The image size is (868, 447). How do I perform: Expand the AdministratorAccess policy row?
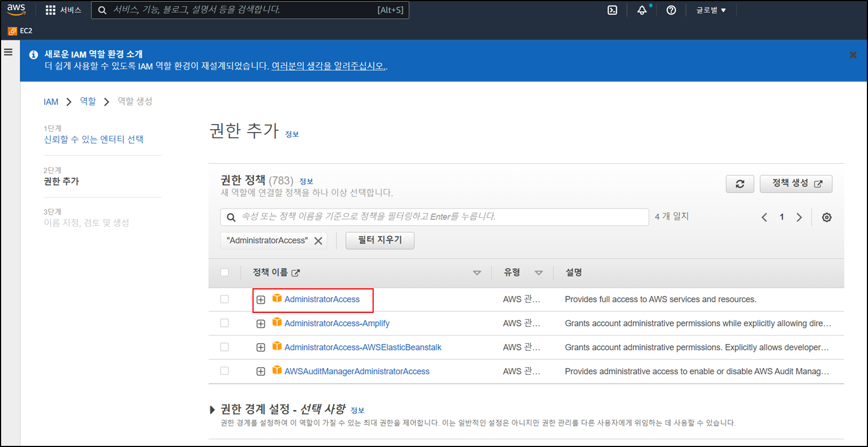click(260, 300)
